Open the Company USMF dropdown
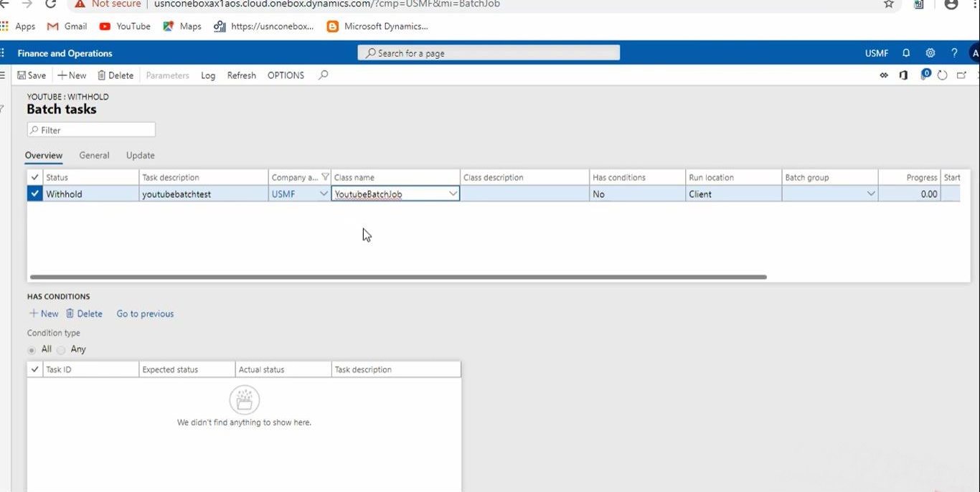 tap(322, 194)
